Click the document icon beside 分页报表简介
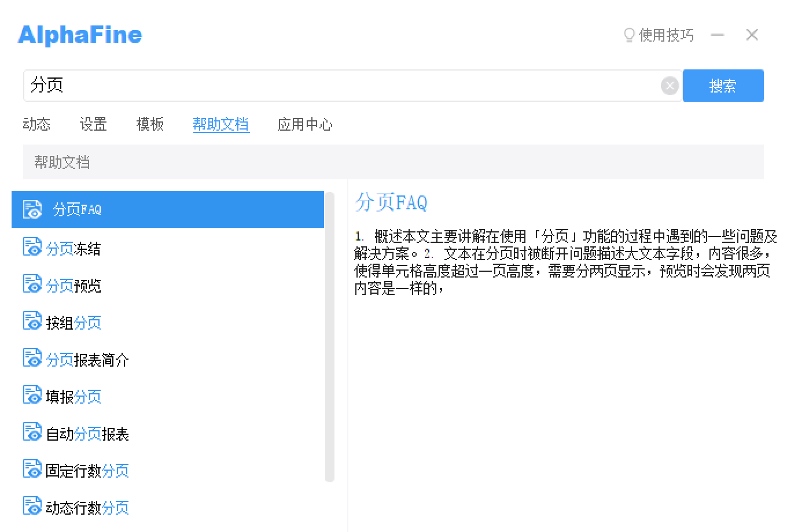Screen dimensions: 787x532 (32, 358)
